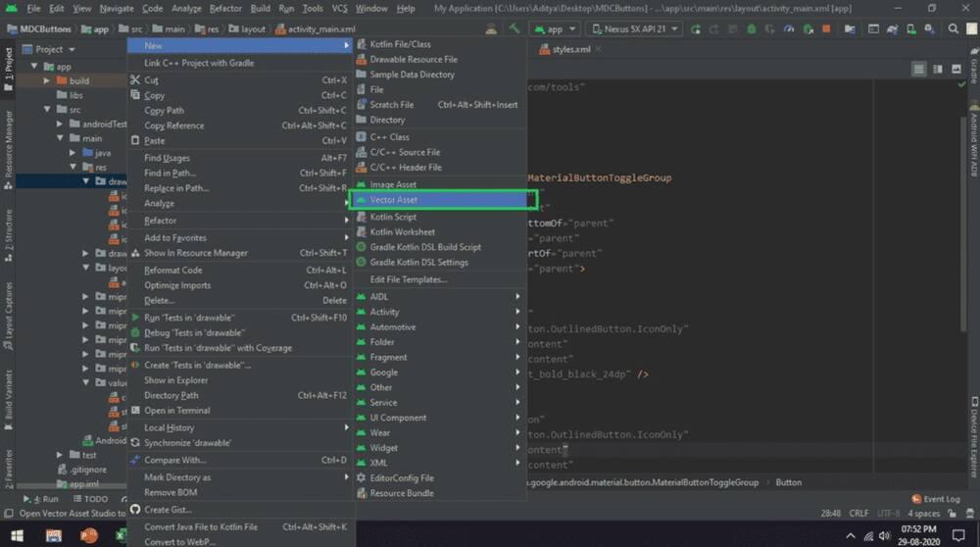Click Edit File Templates entry
The width and height of the screenshot is (980, 547).
point(440,279)
